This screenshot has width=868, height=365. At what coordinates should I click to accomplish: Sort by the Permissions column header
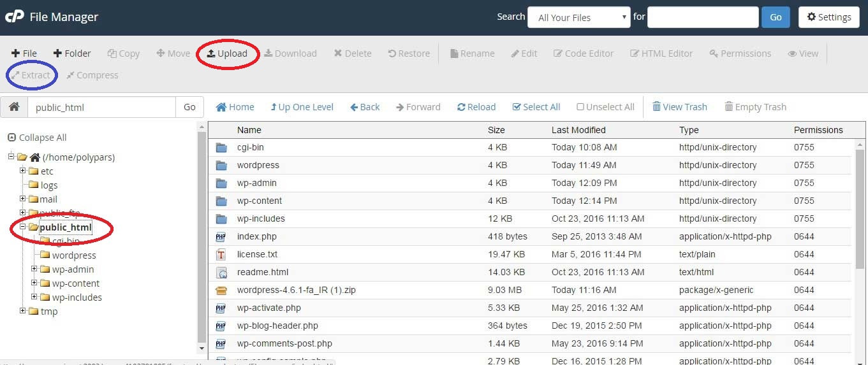point(818,130)
